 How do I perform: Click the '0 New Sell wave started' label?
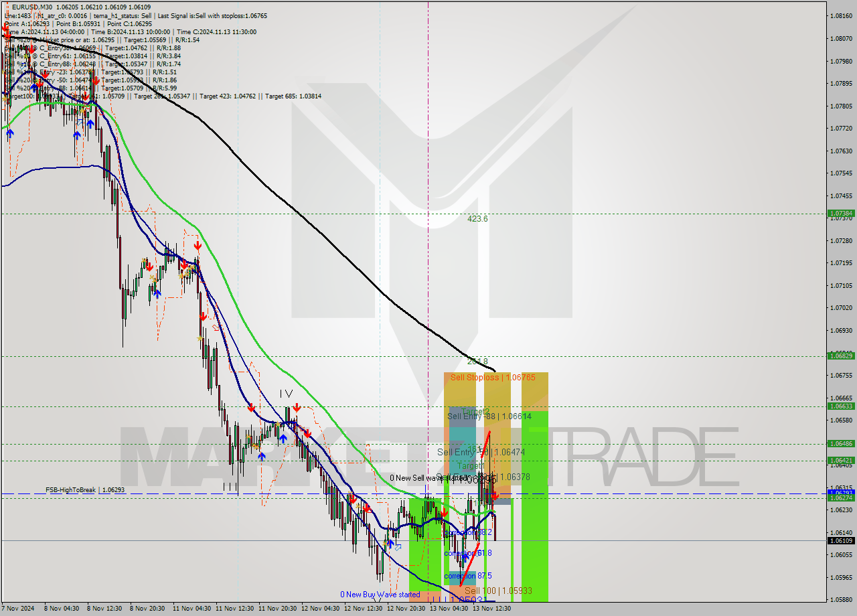point(430,478)
